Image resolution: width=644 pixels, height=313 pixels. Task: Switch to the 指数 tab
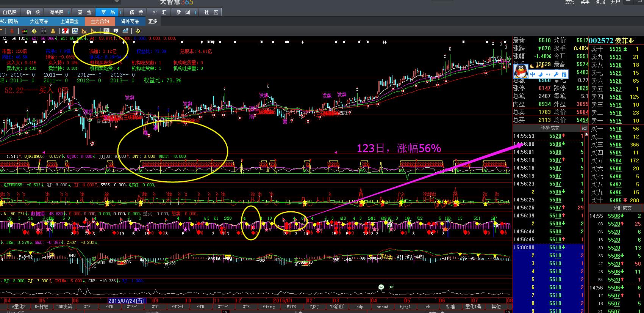33,12
